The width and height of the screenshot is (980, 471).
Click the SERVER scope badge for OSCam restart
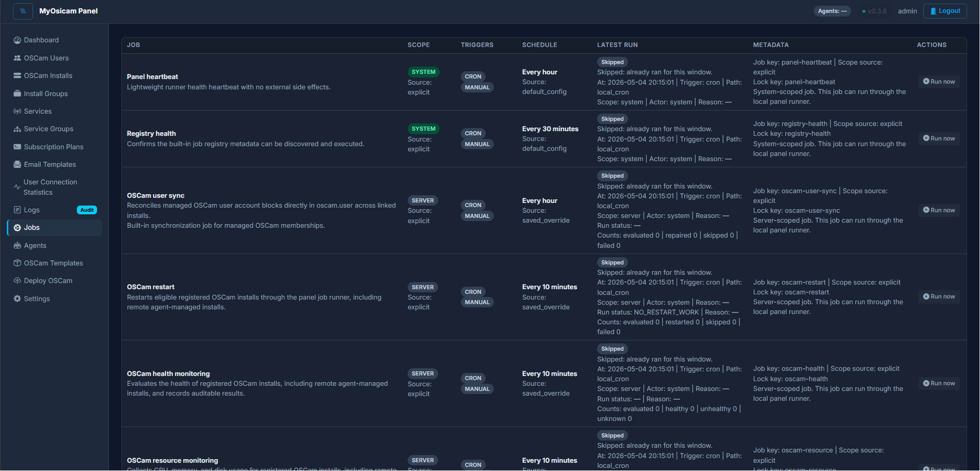(423, 287)
